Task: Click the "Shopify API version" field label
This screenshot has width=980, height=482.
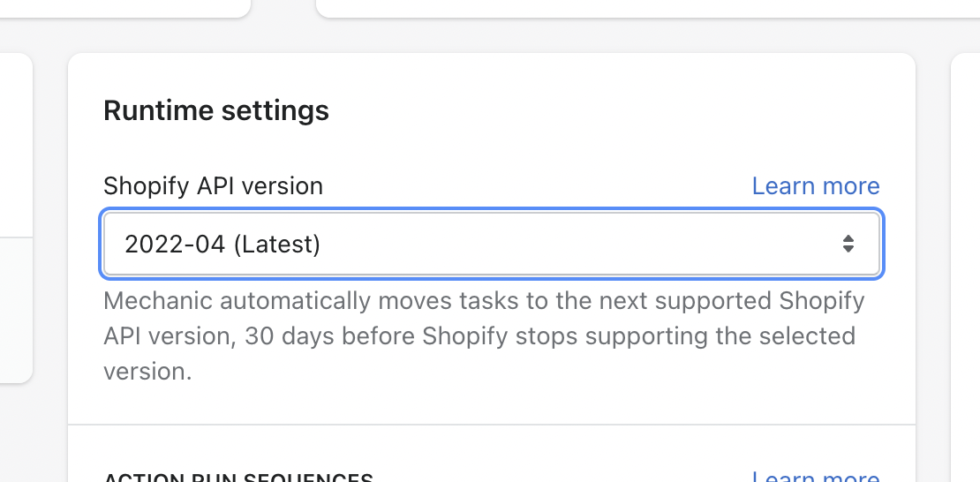Action: click(213, 186)
